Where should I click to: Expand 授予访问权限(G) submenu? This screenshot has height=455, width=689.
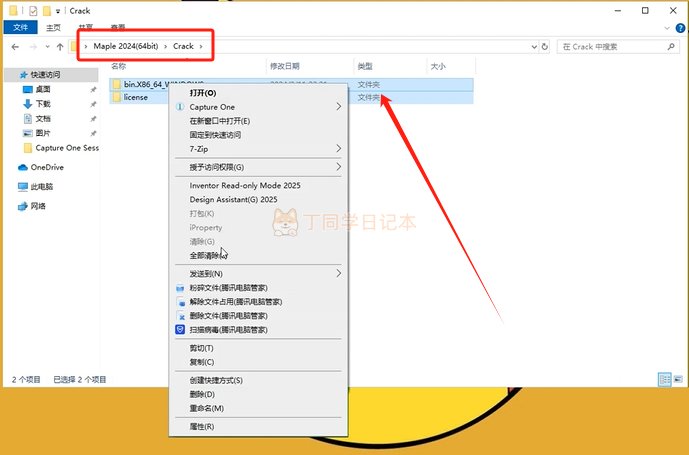coord(258,167)
